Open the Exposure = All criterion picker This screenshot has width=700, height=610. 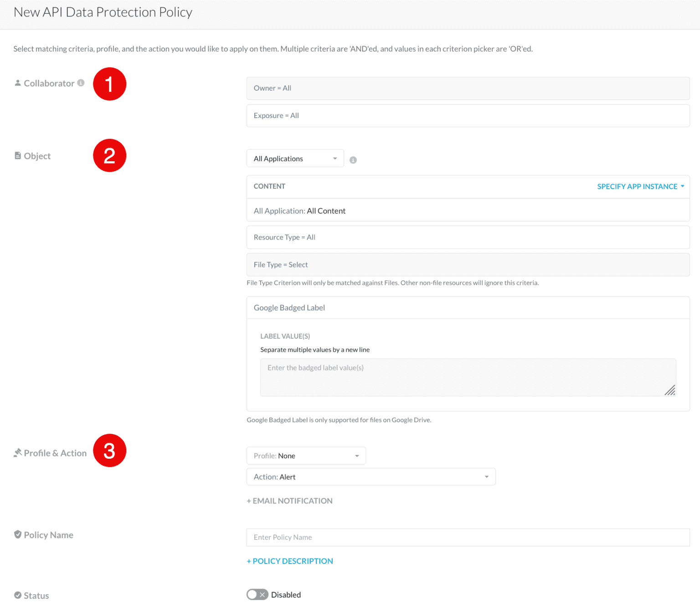click(468, 115)
